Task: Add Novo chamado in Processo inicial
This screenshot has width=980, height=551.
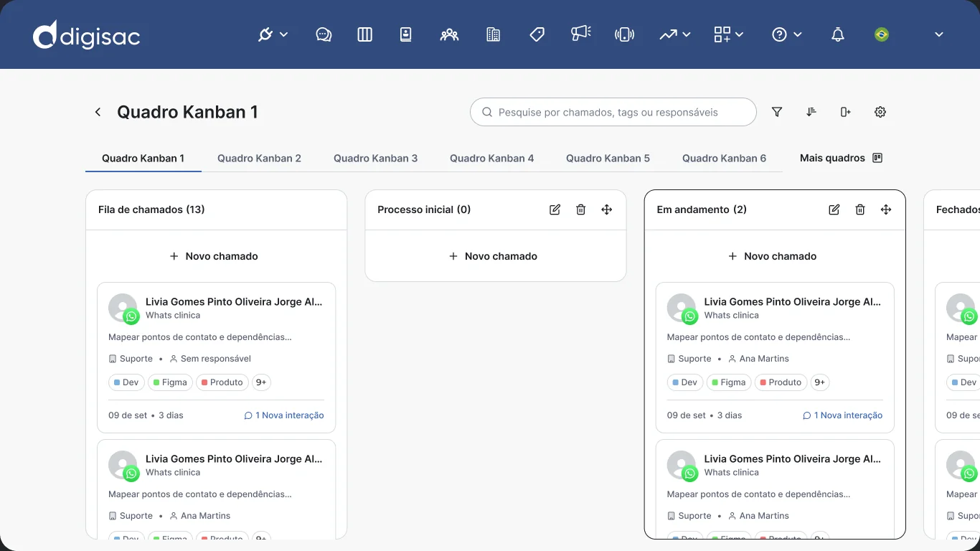Action: [x=493, y=256]
